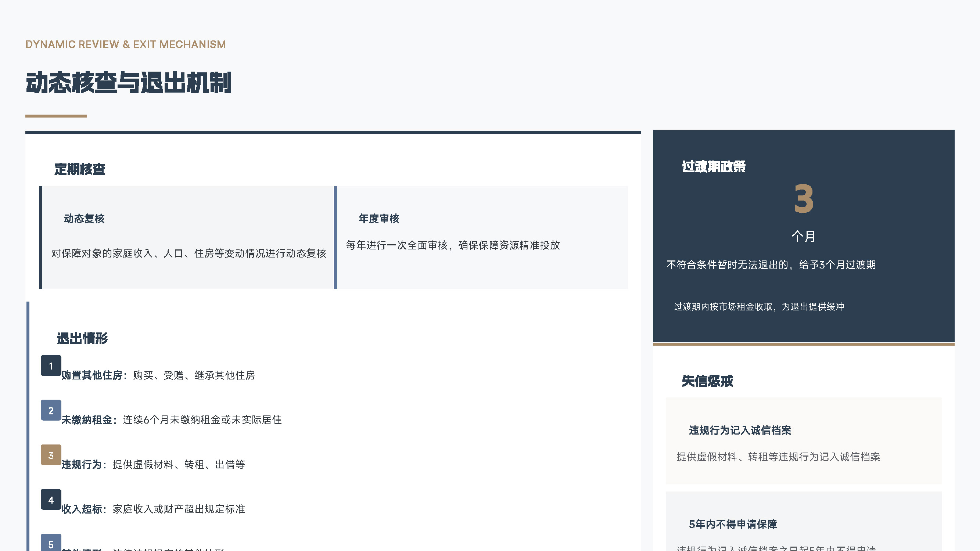Click the tan number 3 badge
This screenshot has height=551, width=980.
coord(51,455)
